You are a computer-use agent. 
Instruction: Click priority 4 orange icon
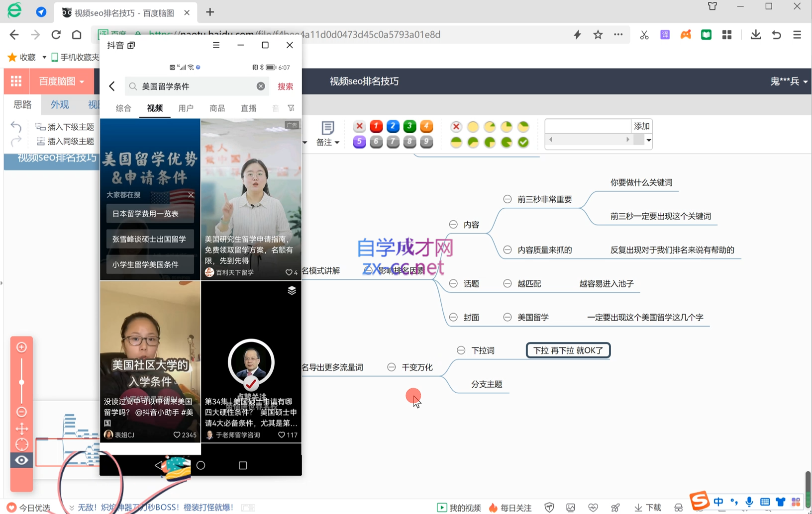tap(426, 126)
